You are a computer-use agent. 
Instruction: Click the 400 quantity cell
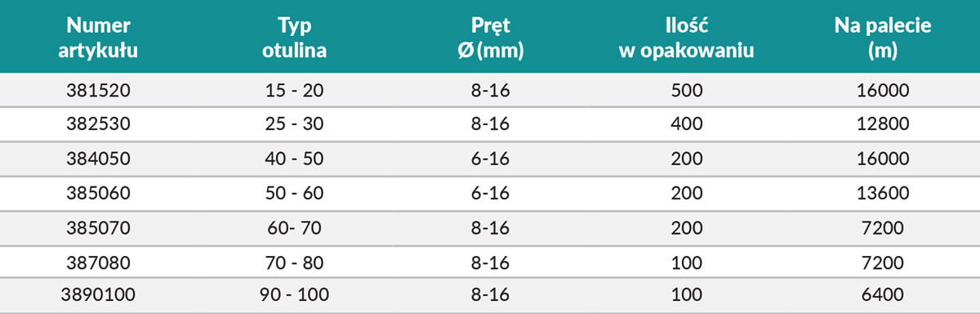click(x=686, y=125)
